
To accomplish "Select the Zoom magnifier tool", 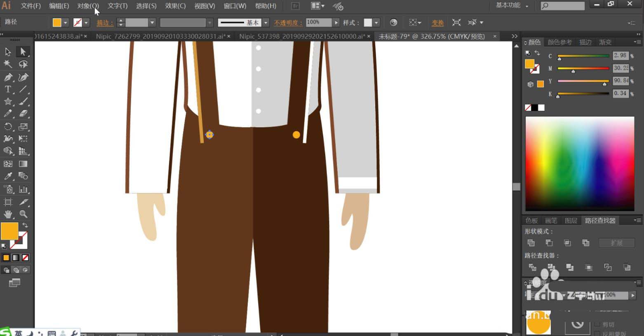I will pyautogui.click(x=24, y=214).
